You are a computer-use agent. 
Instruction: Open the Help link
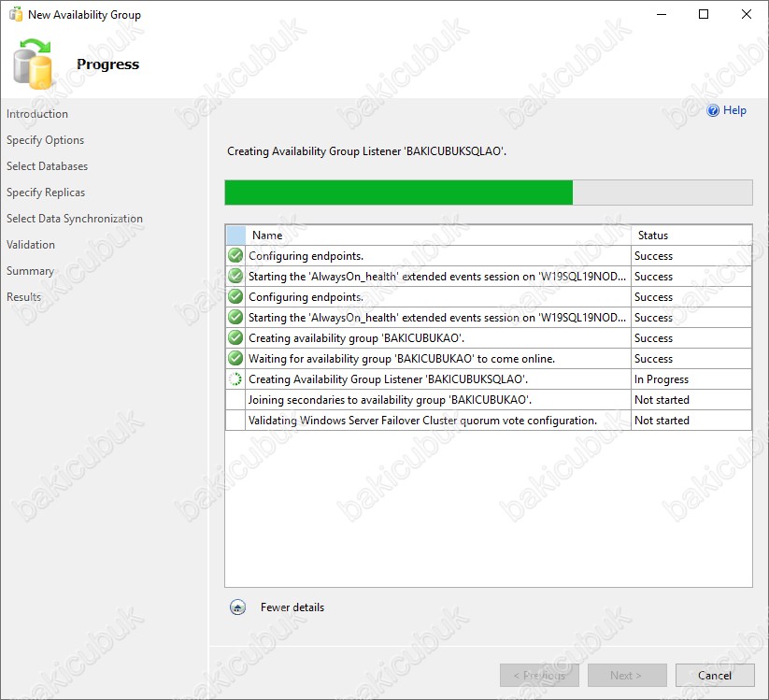tap(734, 110)
